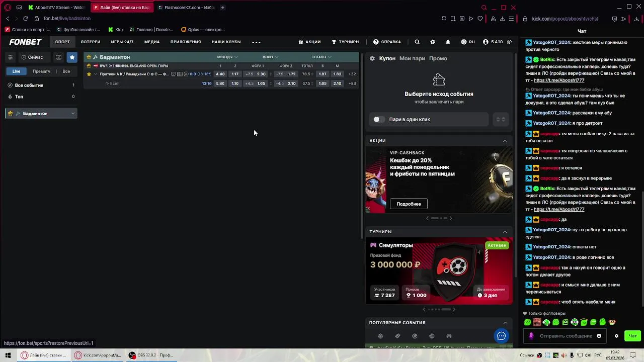
Task: Open coupon settings gear next to Купон
Action: coord(372,58)
